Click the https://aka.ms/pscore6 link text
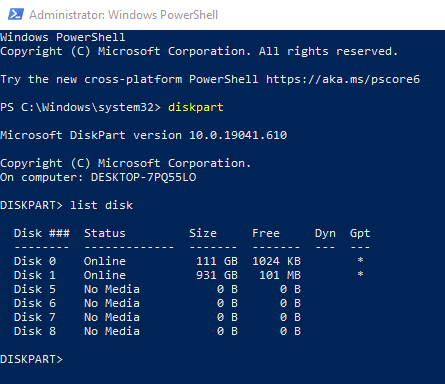445x384 pixels. point(343,79)
